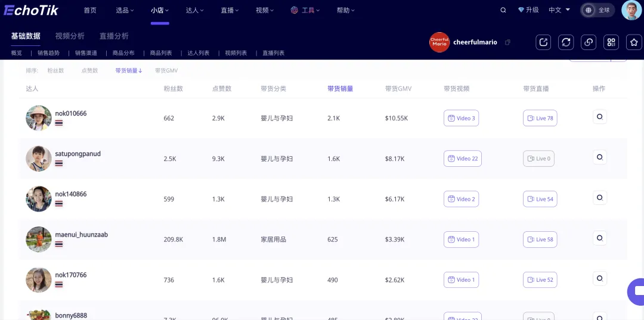Viewport: 644px width, 320px height.
Task: Sort the list by 带货GMV
Action: [166, 71]
